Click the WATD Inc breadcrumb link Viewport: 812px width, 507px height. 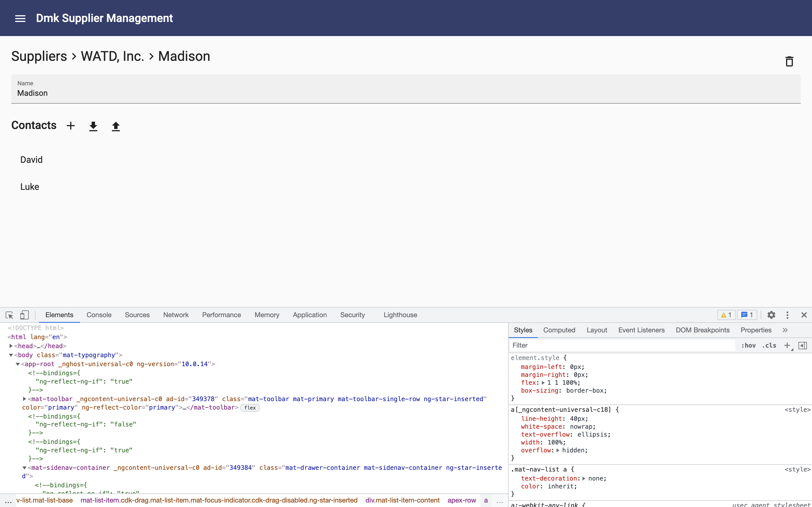click(x=113, y=56)
